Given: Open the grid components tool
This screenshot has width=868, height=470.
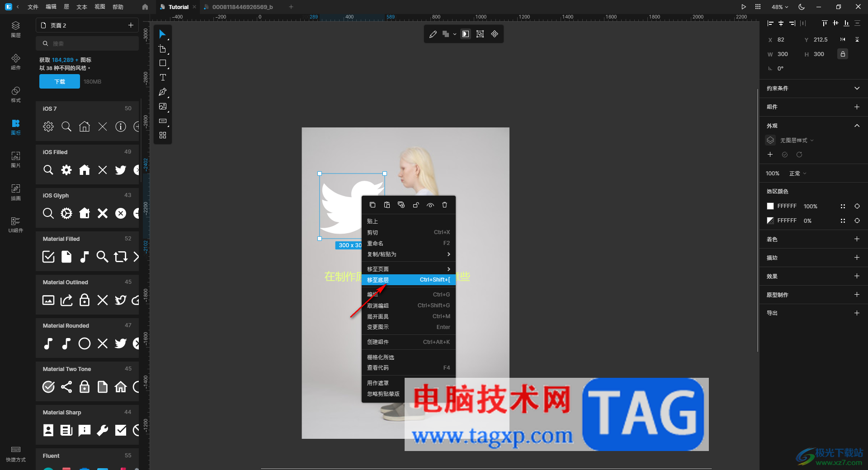Looking at the screenshot, I should pyautogui.click(x=162, y=136).
